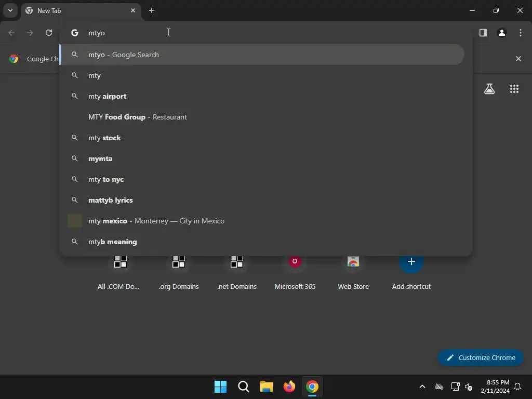
Task: Open File Explorer from taskbar
Action: coord(267,387)
